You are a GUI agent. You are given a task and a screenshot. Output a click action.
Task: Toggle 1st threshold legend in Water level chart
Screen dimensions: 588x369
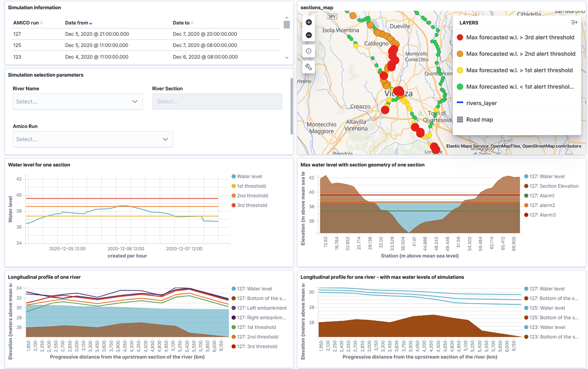click(248, 186)
